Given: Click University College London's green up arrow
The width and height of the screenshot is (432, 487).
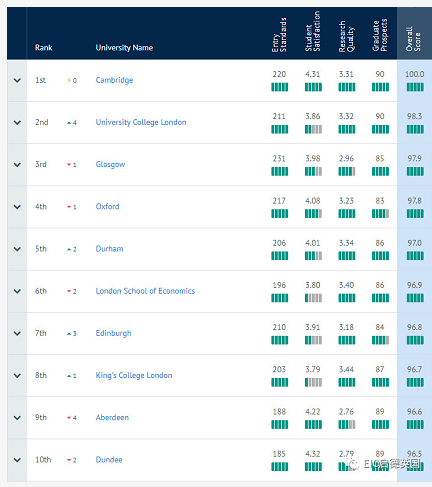Looking at the screenshot, I should (69, 123).
